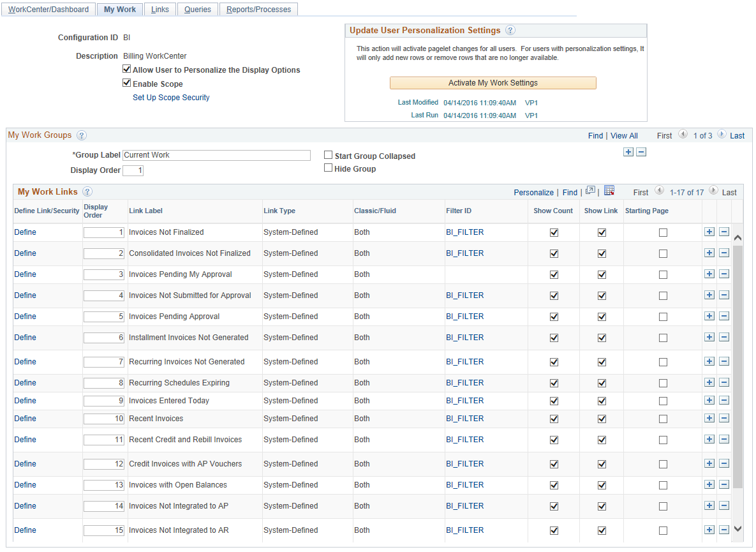Add a new work group with plus icon
This screenshot has width=756, height=552.
click(x=628, y=152)
